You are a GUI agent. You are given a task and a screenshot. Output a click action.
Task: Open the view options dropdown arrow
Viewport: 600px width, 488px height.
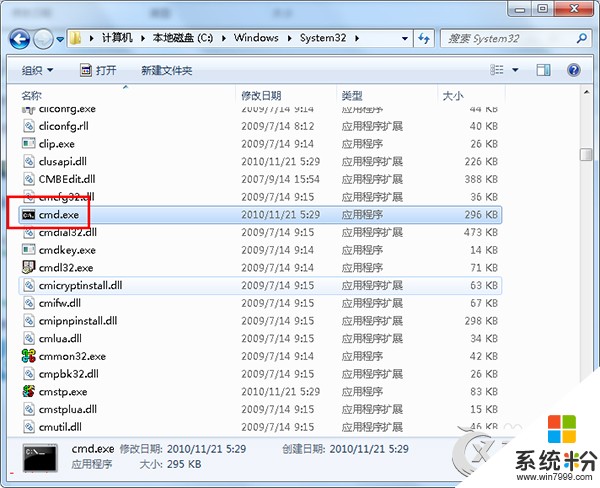coord(515,70)
